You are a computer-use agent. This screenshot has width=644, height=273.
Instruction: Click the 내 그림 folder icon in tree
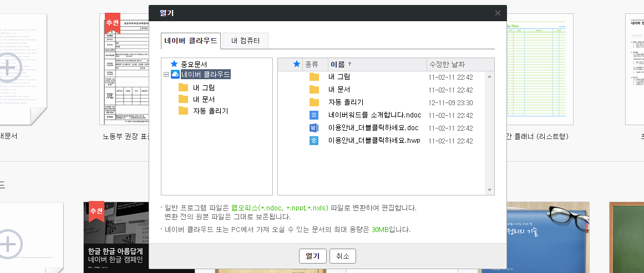coord(183,87)
